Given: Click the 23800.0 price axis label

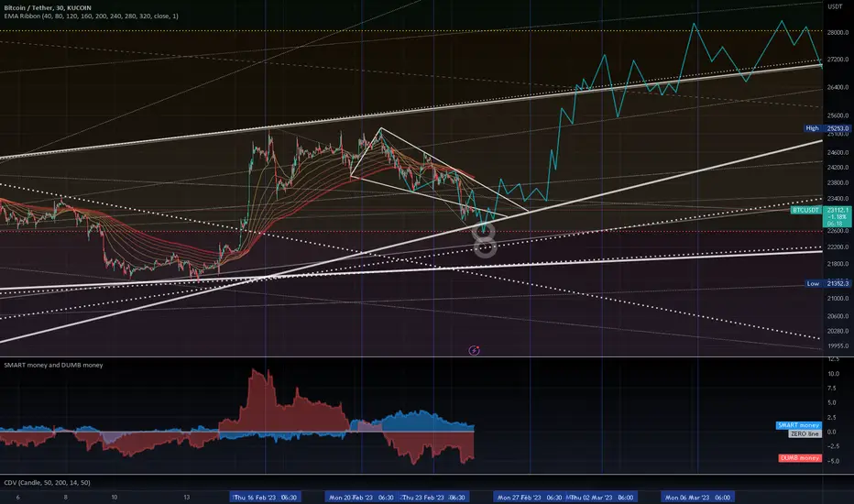Looking at the screenshot, I should click(838, 183).
